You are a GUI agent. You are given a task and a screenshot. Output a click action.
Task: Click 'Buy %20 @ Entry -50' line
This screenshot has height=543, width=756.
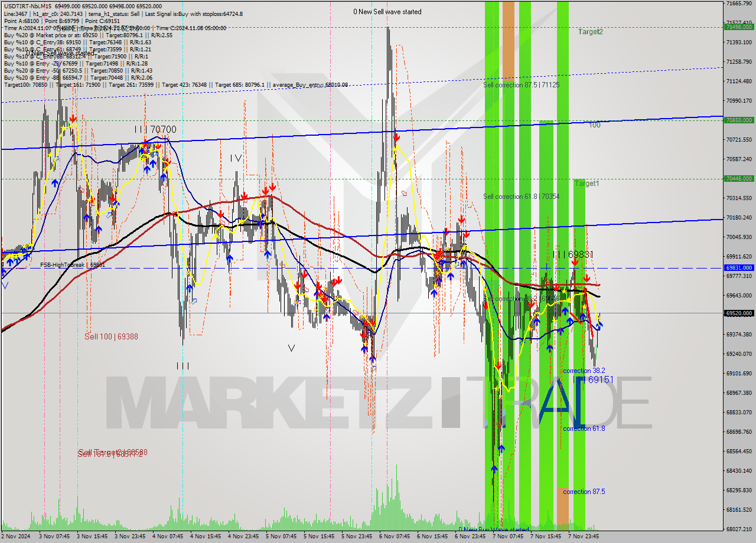click(78, 71)
